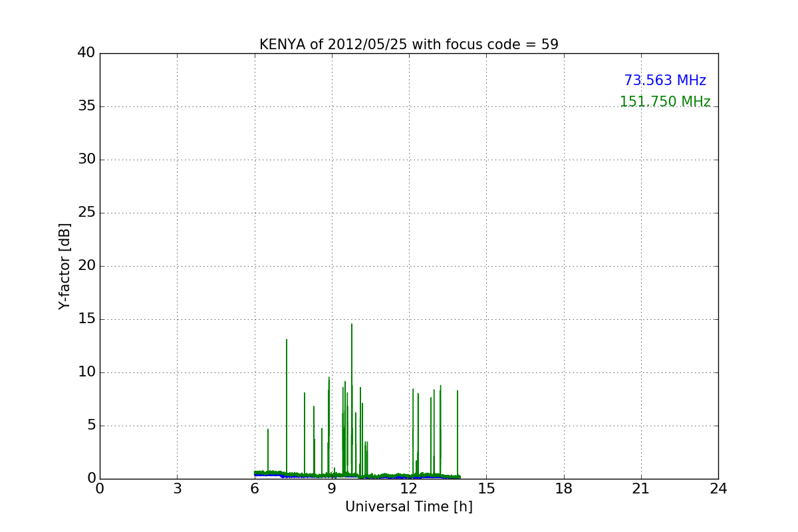Click the x-axis tick label '18'
The width and height of the screenshot is (798, 532).
pos(564,489)
